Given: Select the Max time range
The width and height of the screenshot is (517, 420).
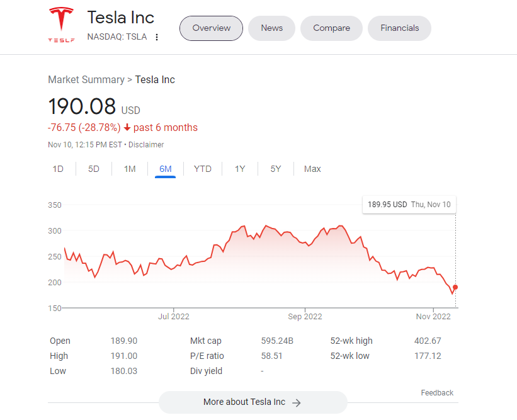Looking at the screenshot, I should point(312,169).
